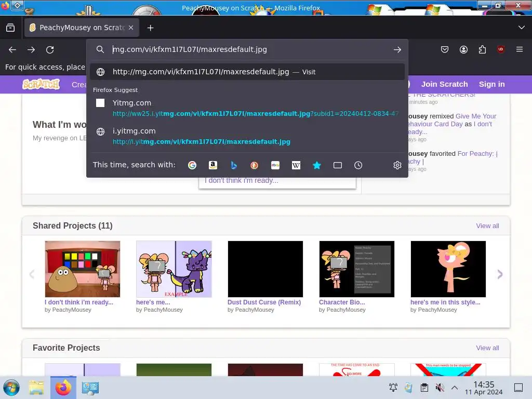This screenshot has height=399, width=532.
Task: Reload the current page
Action: [50, 50]
